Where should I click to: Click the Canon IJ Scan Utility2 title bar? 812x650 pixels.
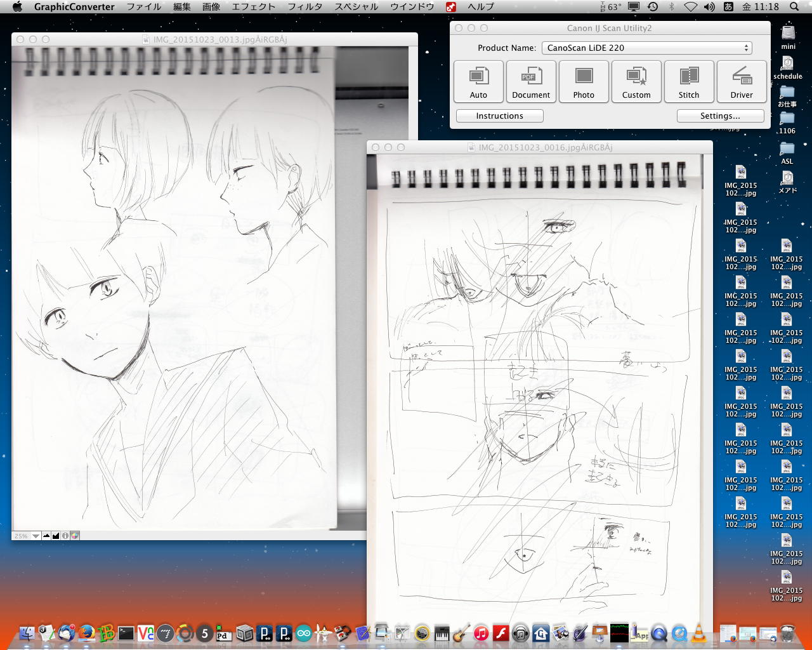click(610, 28)
